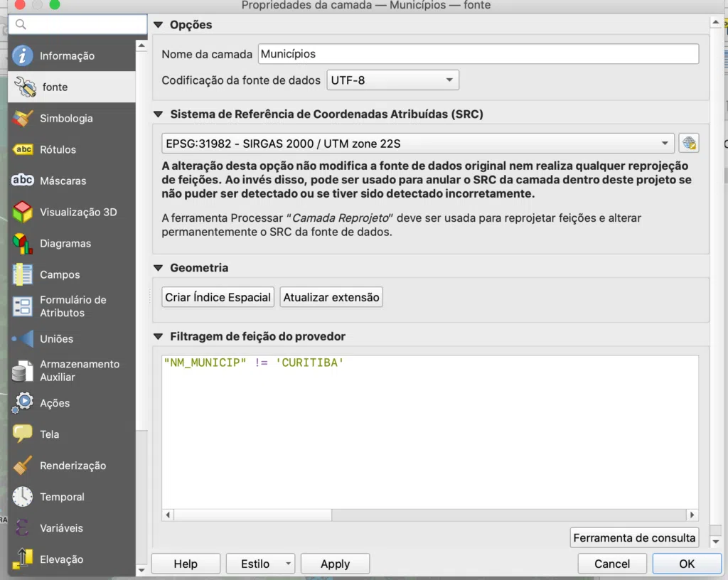
Task: Open the UTF-8 encoding dropdown
Action: point(392,80)
